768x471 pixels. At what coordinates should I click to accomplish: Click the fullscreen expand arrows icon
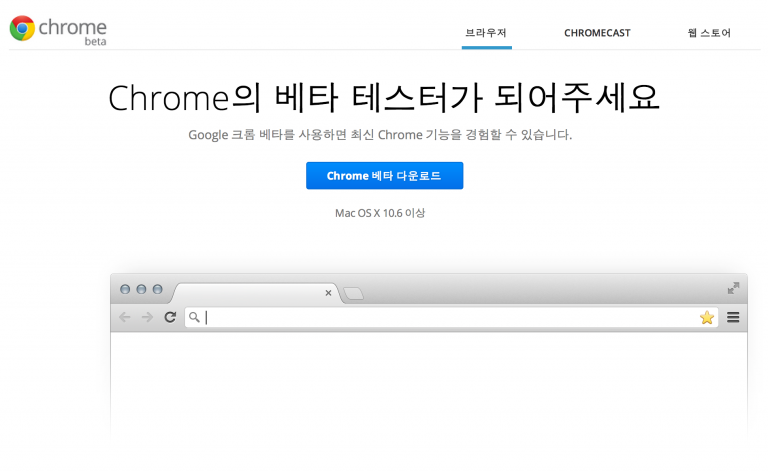[733, 288]
